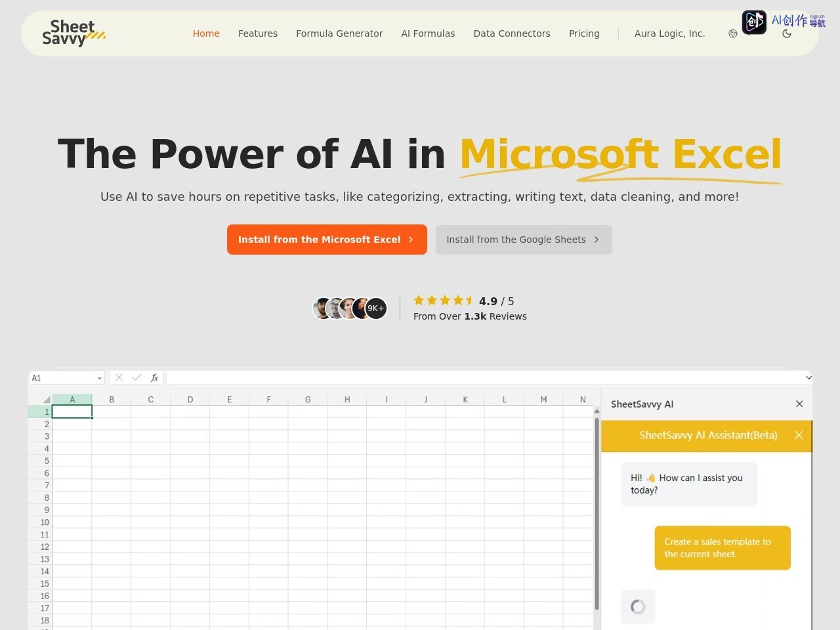
Task: Select column G header
Action: coord(308,400)
